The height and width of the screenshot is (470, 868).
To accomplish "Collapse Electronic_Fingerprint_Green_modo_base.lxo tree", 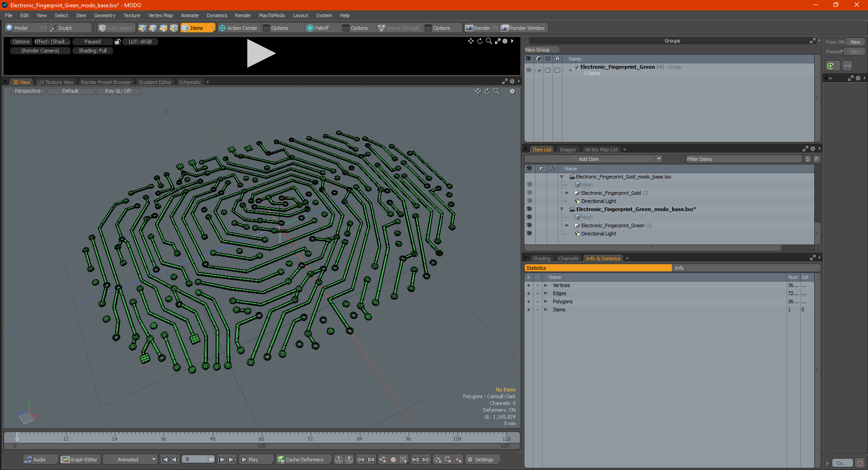I will coord(562,209).
